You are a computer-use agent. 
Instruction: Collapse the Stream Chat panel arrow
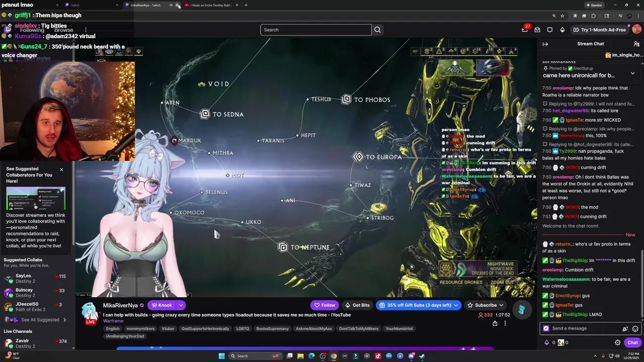(545, 44)
